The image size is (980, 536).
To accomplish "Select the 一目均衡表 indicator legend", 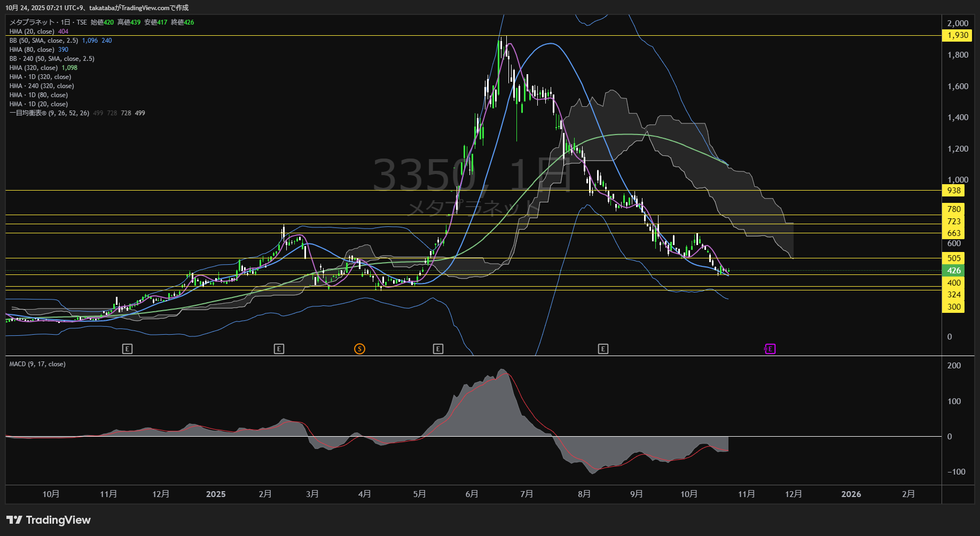I will pyautogui.click(x=49, y=113).
